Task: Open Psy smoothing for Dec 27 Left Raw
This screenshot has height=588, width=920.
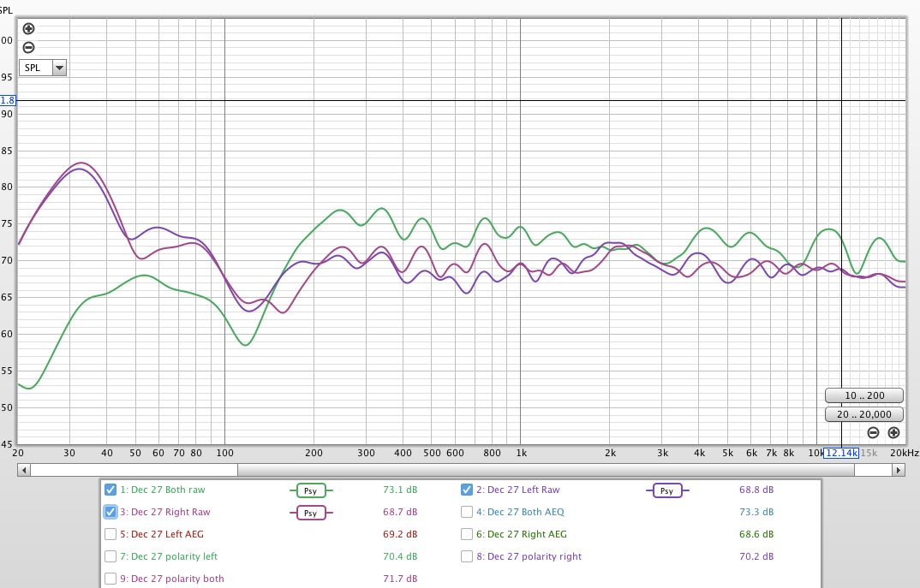Action: 667,490
